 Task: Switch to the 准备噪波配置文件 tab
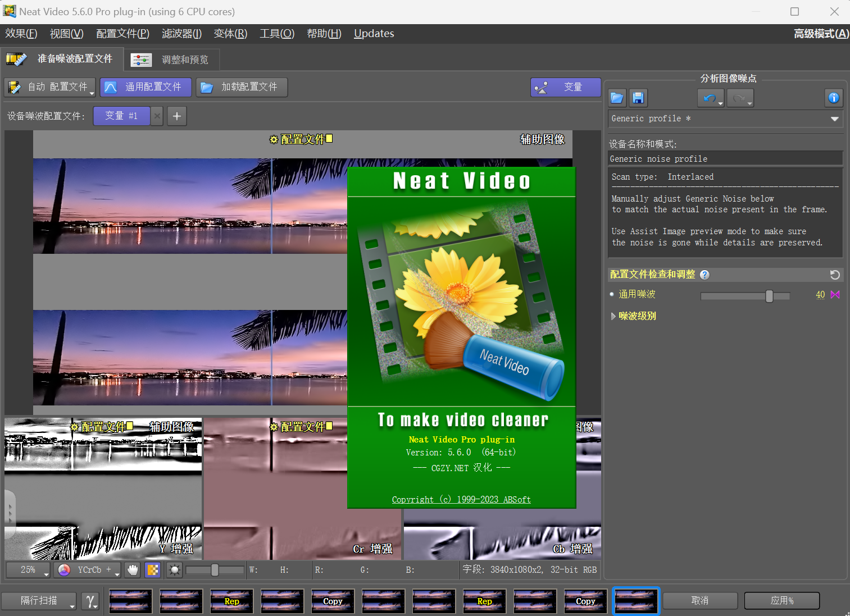[x=63, y=59]
